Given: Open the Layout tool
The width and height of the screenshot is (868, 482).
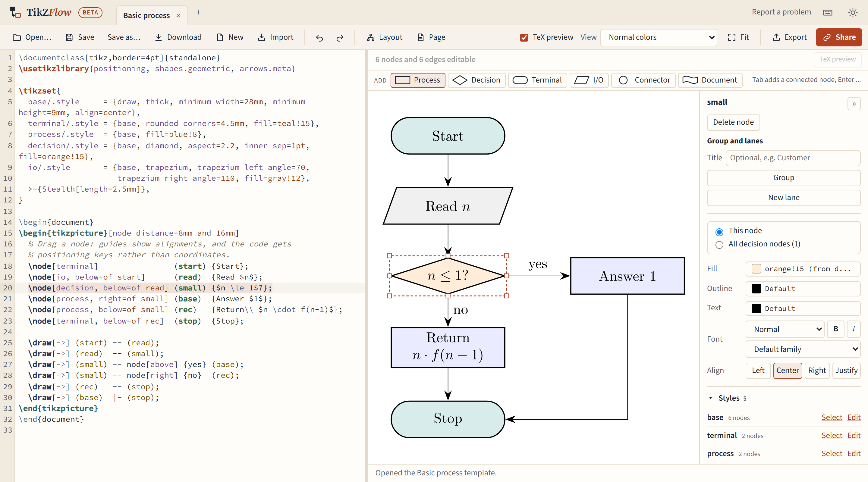Looking at the screenshot, I should (x=385, y=37).
